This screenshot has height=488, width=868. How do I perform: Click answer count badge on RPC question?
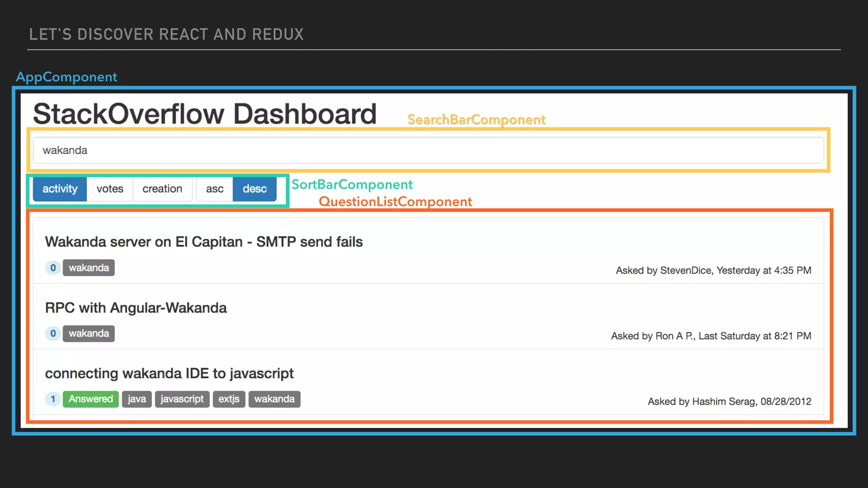53,333
